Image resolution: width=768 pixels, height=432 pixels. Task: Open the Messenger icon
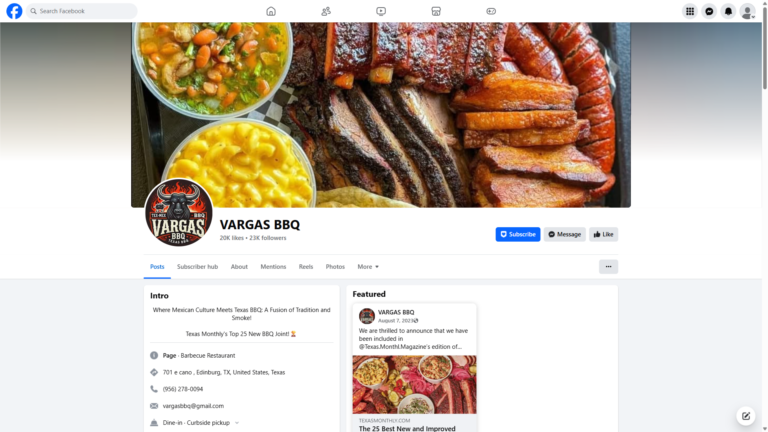pyautogui.click(x=709, y=11)
